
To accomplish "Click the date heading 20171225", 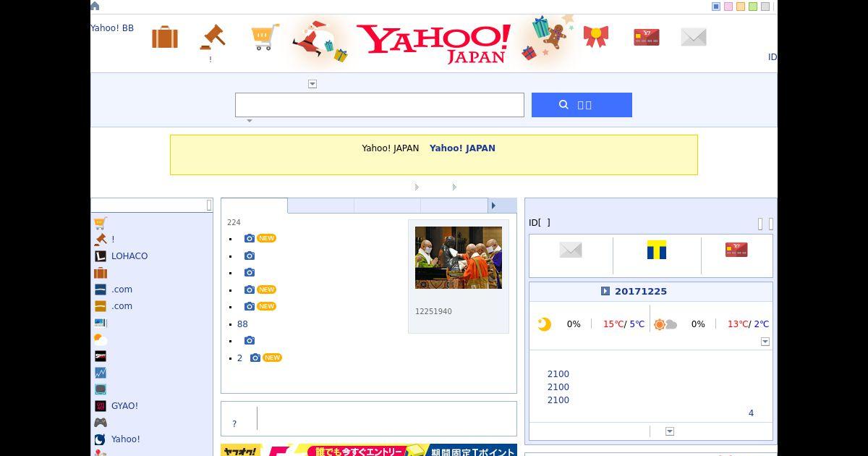I will coord(641,291).
